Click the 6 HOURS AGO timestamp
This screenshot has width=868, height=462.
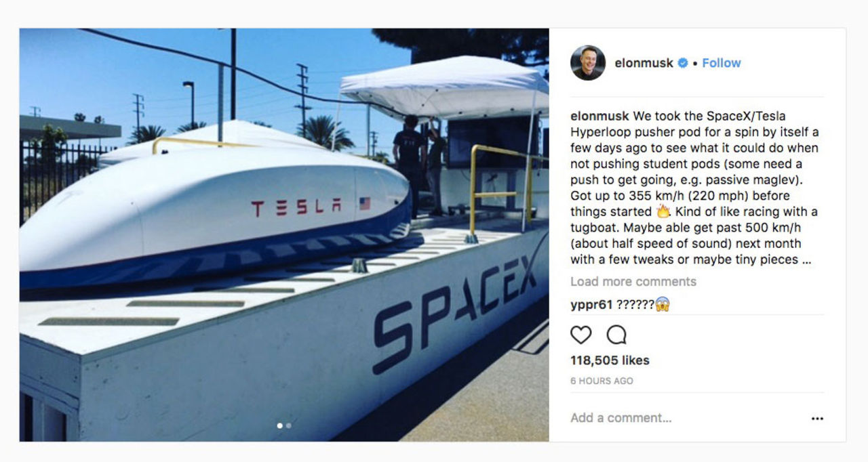coord(604,381)
